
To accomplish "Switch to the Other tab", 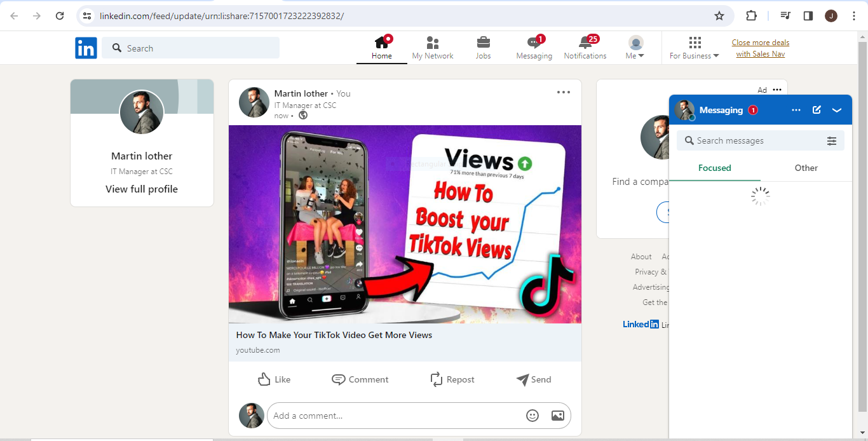I will pyautogui.click(x=806, y=168).
